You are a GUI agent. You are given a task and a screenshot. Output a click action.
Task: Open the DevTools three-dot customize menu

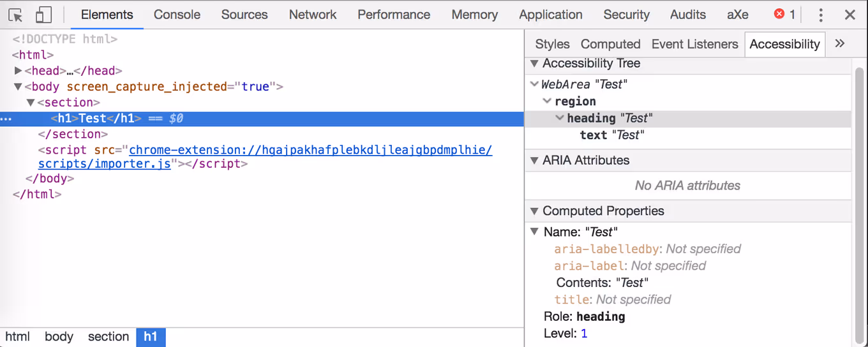coord(821,15)
